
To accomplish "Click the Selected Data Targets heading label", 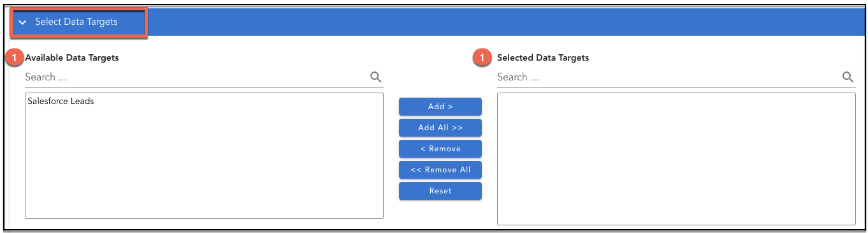I will click(x=543, y=58).
